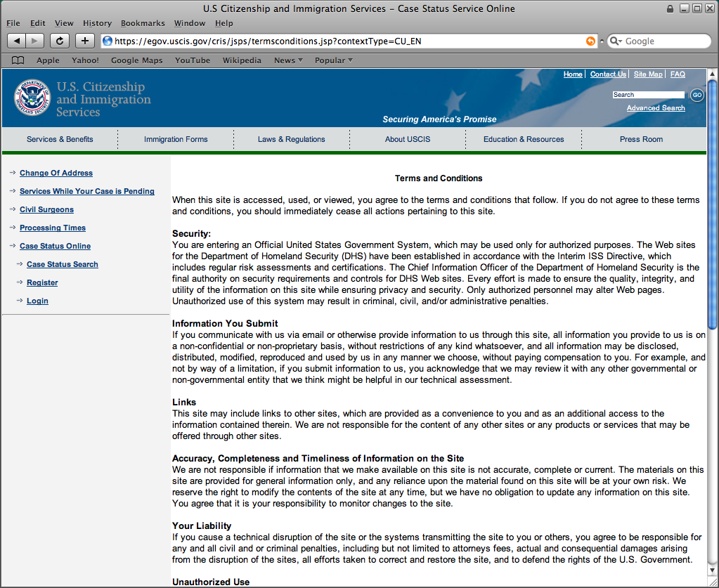Click the browser Back arrow button
This screenshot has height=588, width=719.
[x=17, y=41]
